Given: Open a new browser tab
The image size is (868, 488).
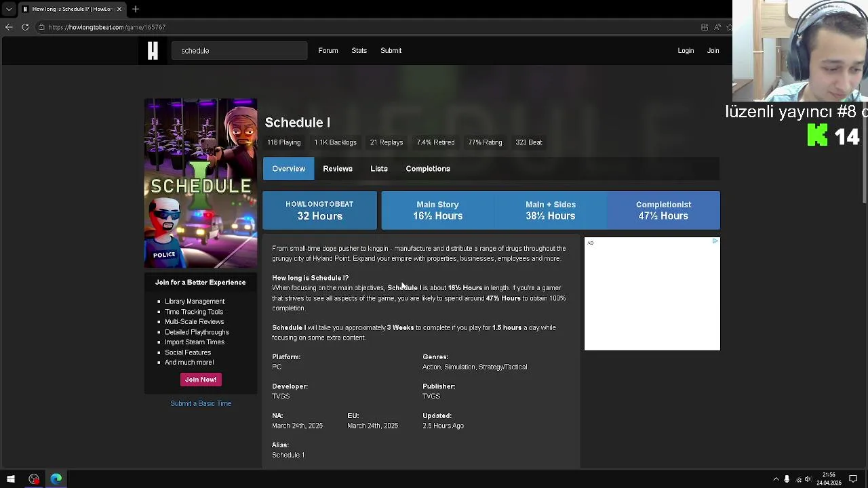Looking at the screenshot, I should (136, 9).
